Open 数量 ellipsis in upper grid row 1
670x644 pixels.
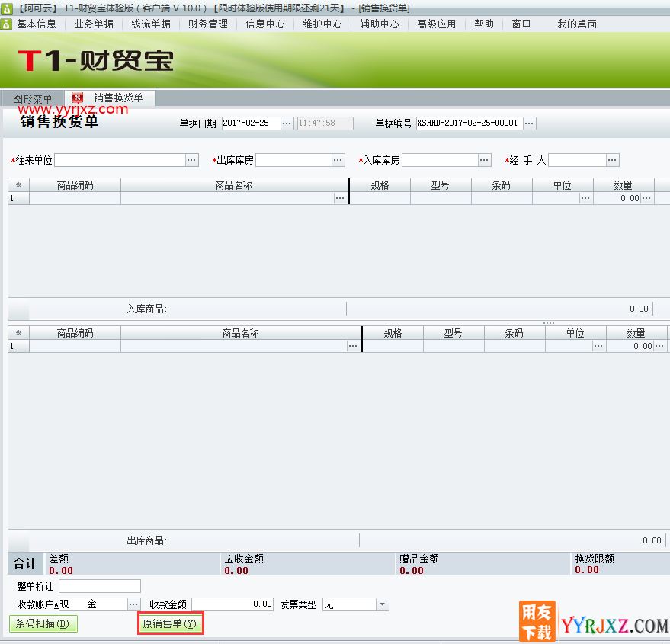coord(646,198)
